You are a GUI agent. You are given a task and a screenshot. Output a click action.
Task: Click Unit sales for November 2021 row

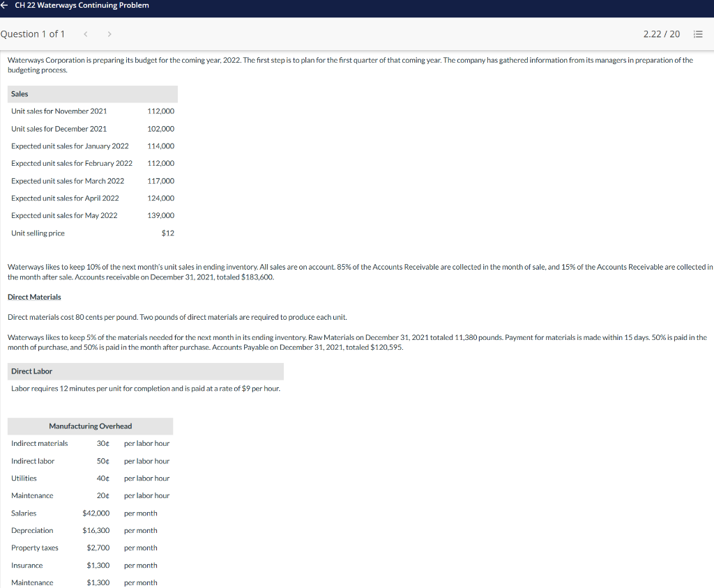pos(93,111)
